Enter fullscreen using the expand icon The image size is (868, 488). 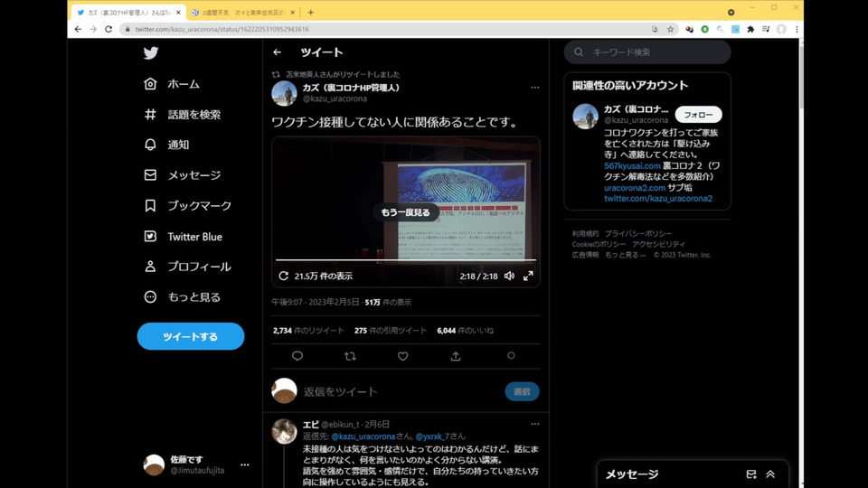(528, 276)
